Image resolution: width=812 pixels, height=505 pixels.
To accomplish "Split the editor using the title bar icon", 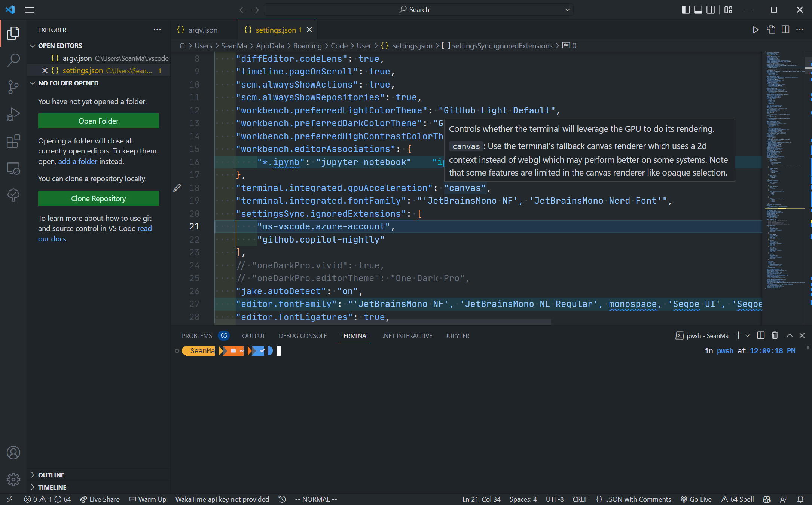I will [785, 30].
